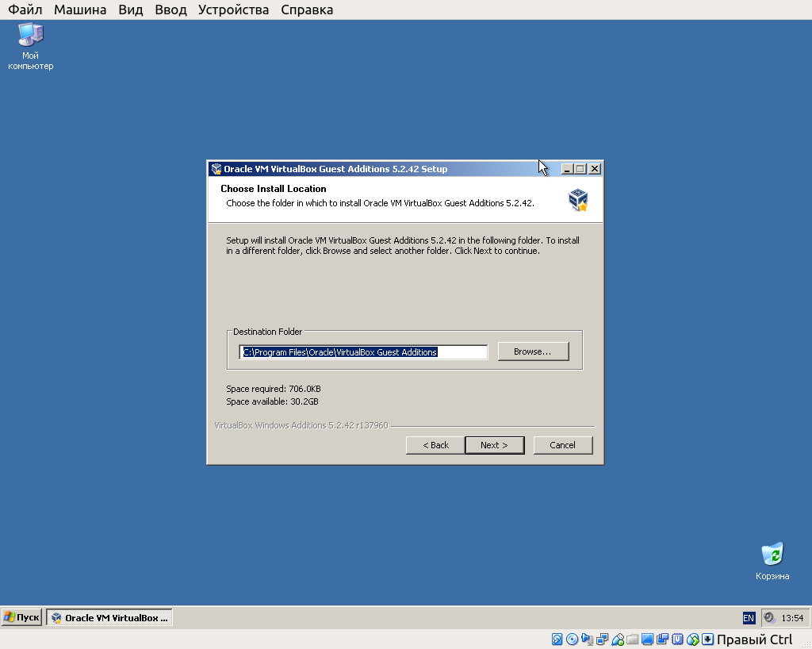Click the optical disc status icon
This screenshot has width=812, height=649.
(573, 639)
